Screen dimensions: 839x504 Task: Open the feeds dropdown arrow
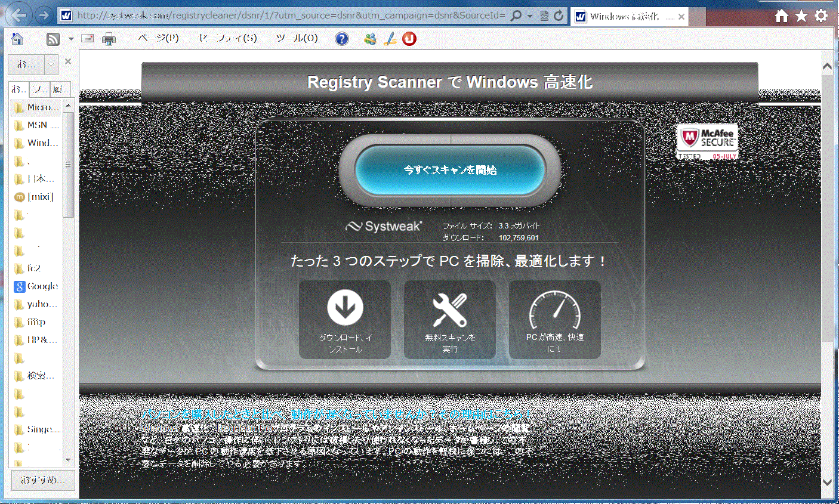click(x=71, y=39)
